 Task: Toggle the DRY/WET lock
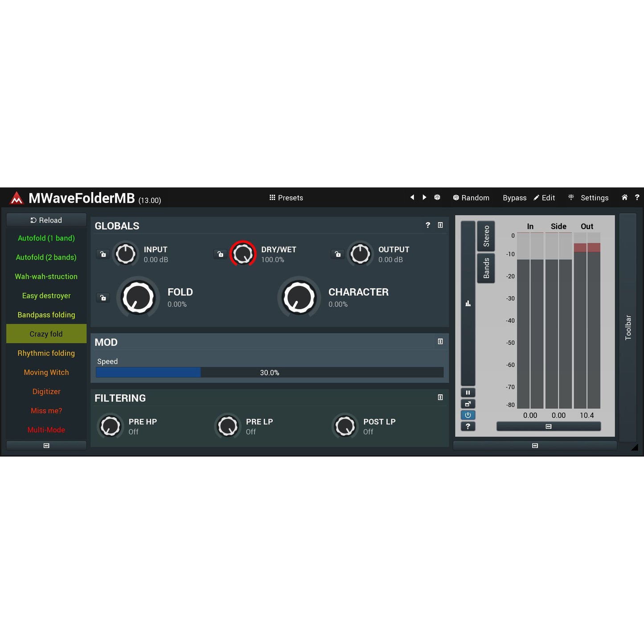tap(220, 254)
